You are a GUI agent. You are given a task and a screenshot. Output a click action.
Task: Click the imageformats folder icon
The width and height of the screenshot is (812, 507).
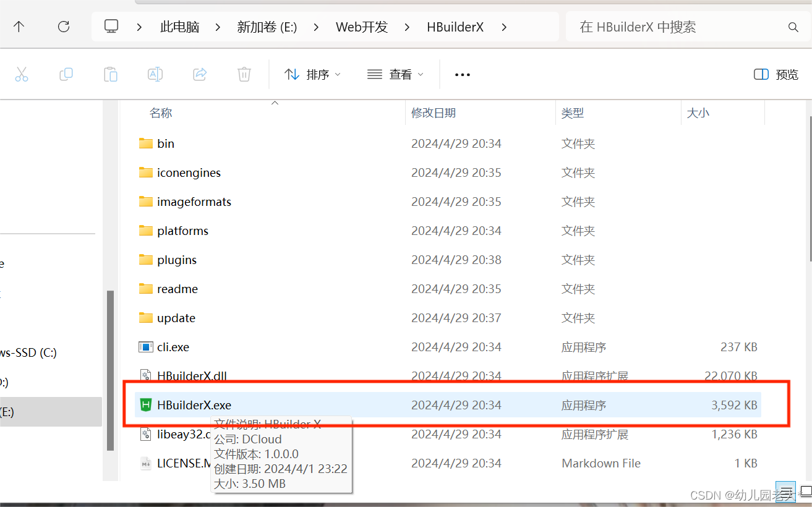146,202
